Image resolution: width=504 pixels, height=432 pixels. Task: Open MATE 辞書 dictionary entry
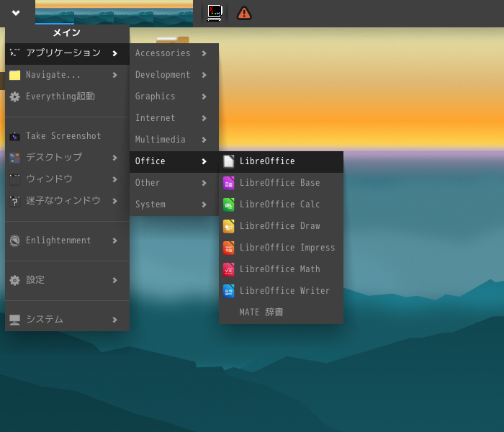coord(282,312)
